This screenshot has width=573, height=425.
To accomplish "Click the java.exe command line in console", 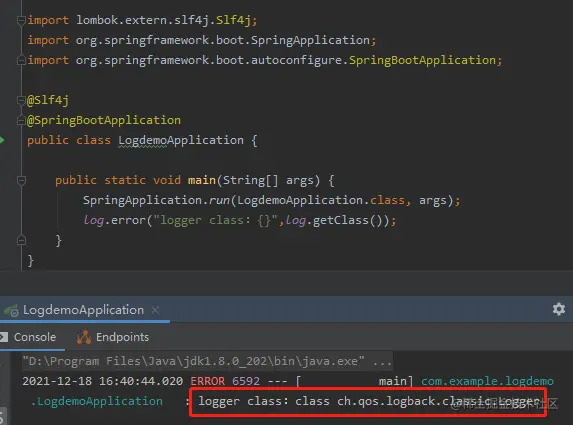I will (207, 361).
